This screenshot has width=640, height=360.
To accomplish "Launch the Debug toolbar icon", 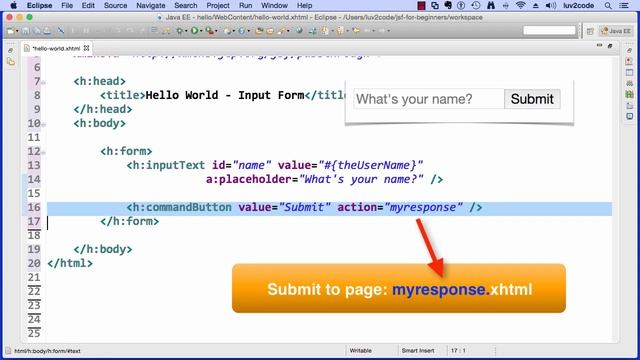I will [x=179, y=31].
